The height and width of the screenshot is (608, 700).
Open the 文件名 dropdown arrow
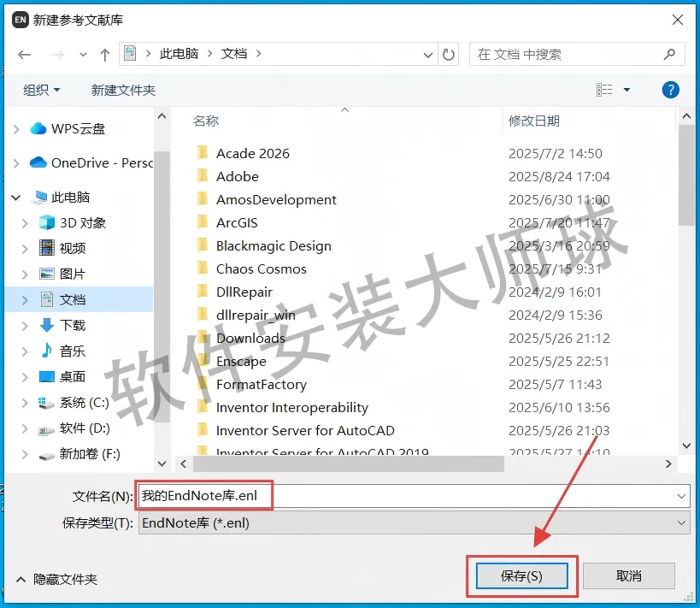pos(681,496)
